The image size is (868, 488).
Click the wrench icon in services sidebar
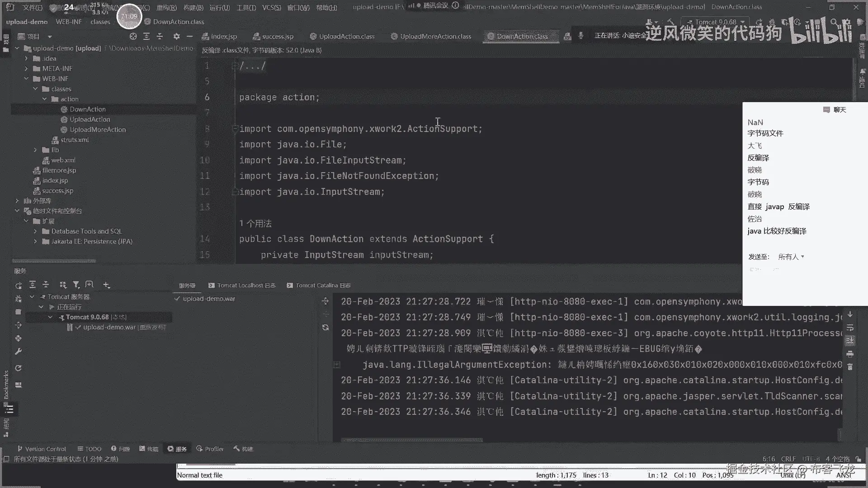18,351
